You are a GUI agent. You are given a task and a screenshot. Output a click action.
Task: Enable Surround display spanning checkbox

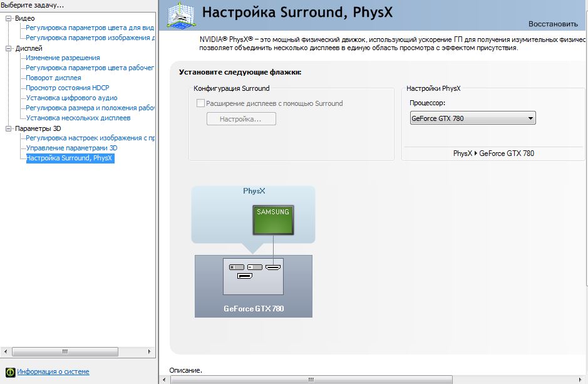click(x=200, y=103)
